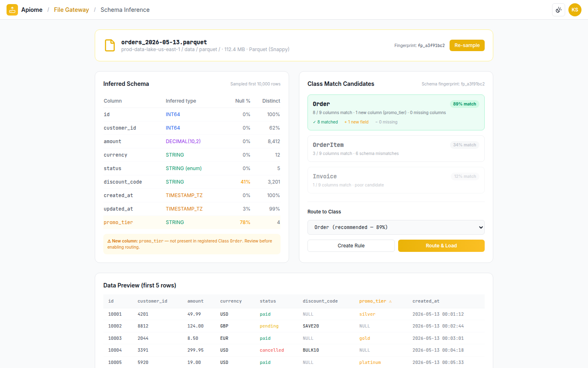Open the File Gateway breadcrumb

click(71, 10)
